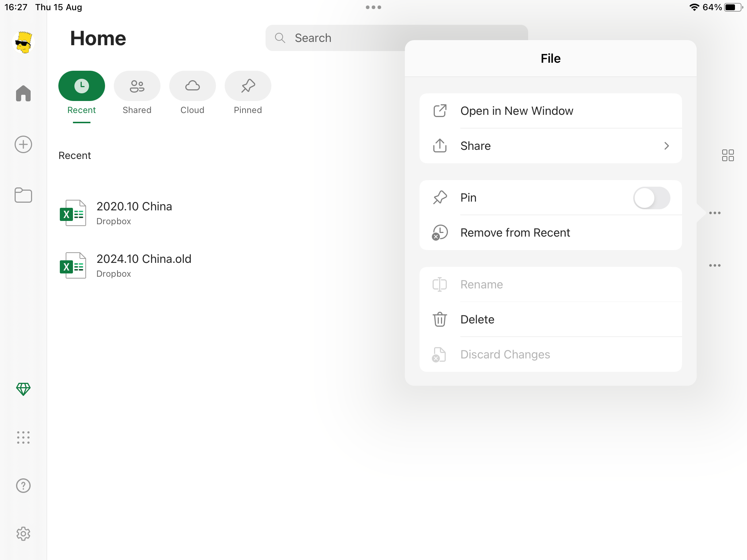747x560 pixels.
Task: Switch to grid view layout icon
Action: click(728, 155)
